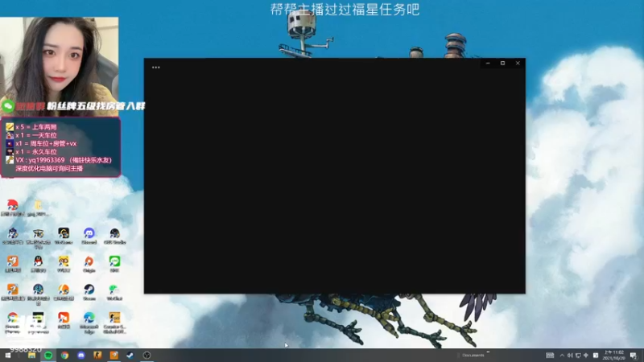Select the Google Chrome desktop shortcut
644x362 pixels.
pos(13,323)
